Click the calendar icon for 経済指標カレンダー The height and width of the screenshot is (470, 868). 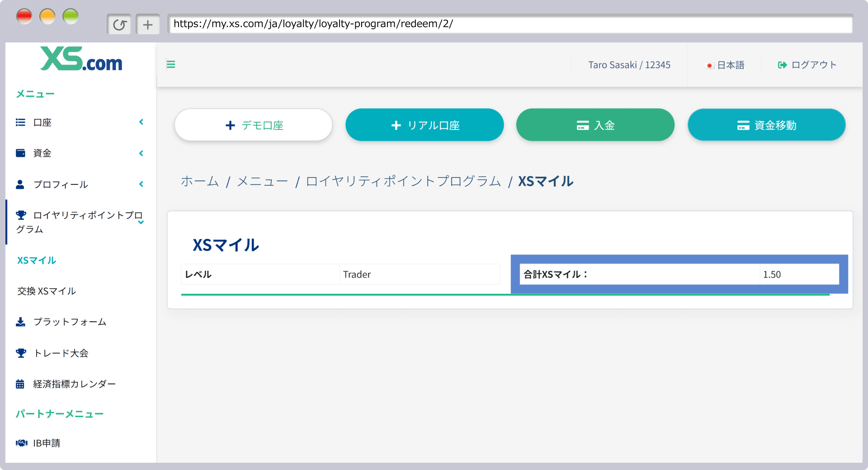[x=20, y=384]
